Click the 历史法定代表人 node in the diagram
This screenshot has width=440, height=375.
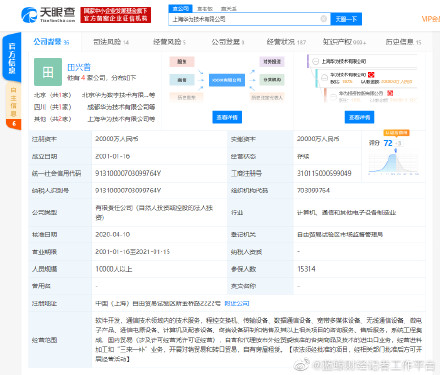(x=267, y=98)
